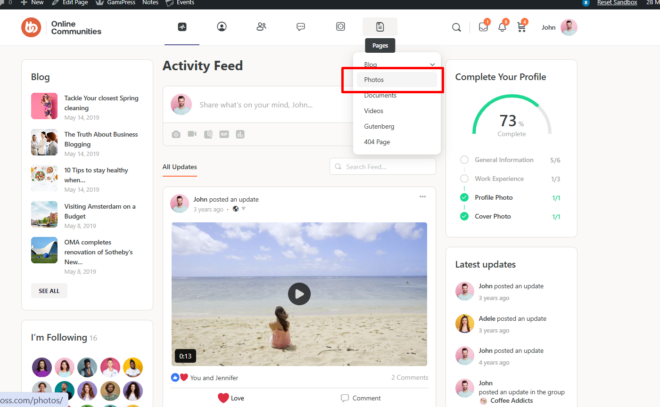Image resolution: width=660 pixels, height=407 pixels.
Task: Select Photos in the Pages dropdown
Action: (x=397, y=80)
